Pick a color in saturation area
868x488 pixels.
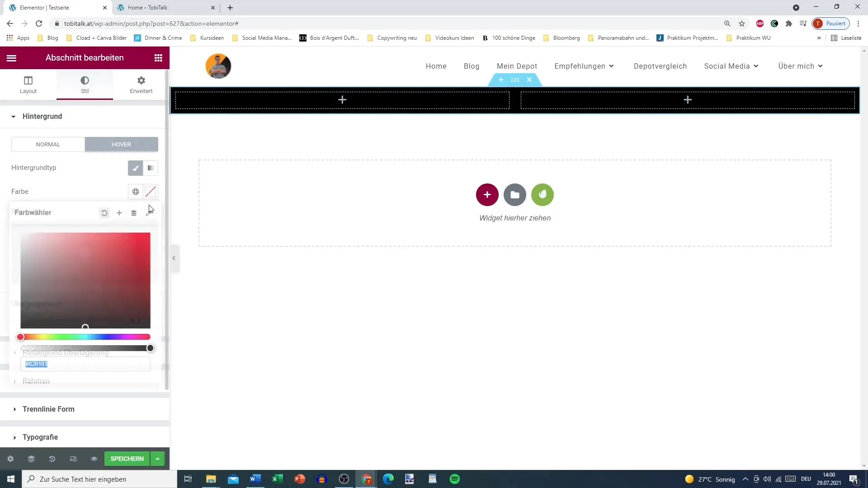[85, 281]
